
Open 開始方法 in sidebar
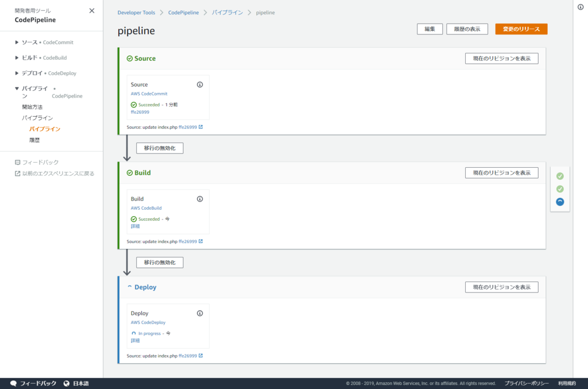click(x=32, y=107)
